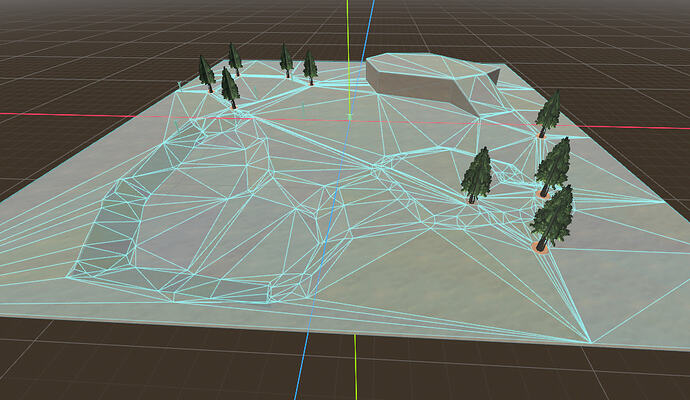Select the middle tree of the right-edge row

coord(553,167)
